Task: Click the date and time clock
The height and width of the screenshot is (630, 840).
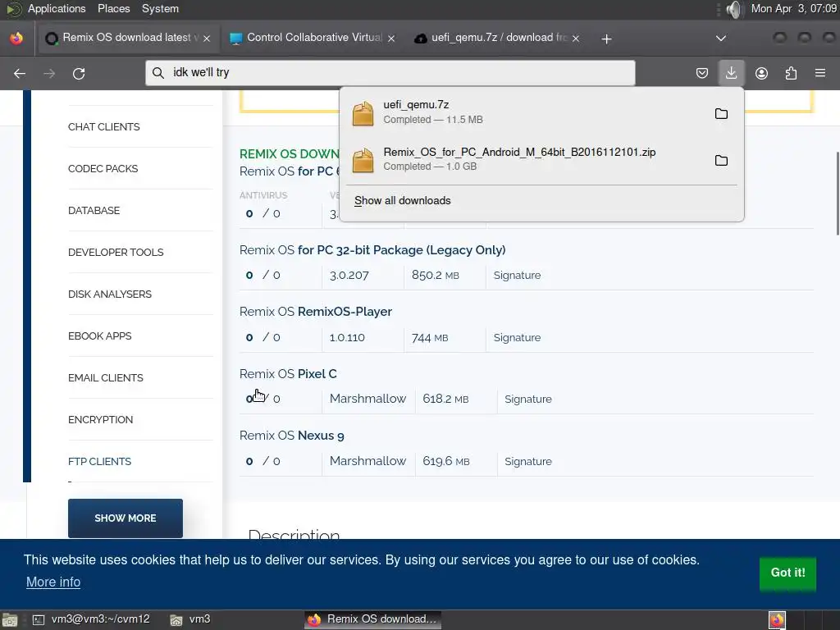Action: (x=793, y=8)
